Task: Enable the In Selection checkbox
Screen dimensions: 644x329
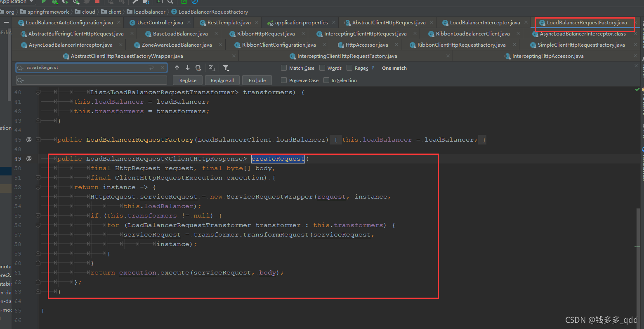Action: coord(326,80)
